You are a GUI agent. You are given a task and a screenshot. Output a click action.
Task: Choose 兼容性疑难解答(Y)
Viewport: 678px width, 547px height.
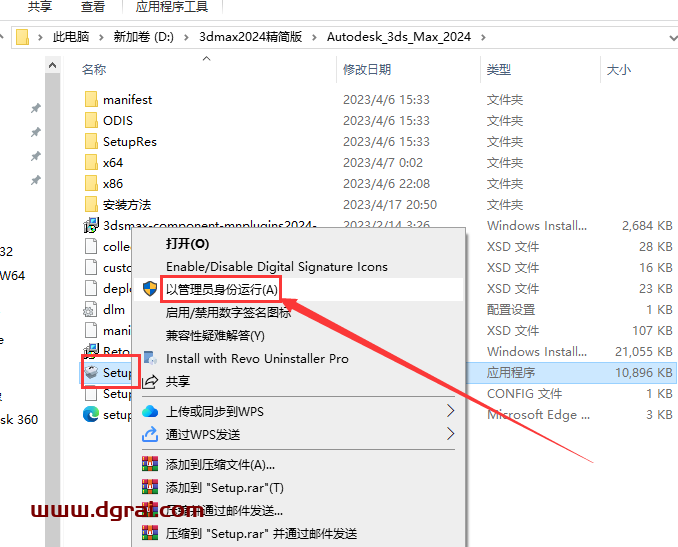click(215, 335)
